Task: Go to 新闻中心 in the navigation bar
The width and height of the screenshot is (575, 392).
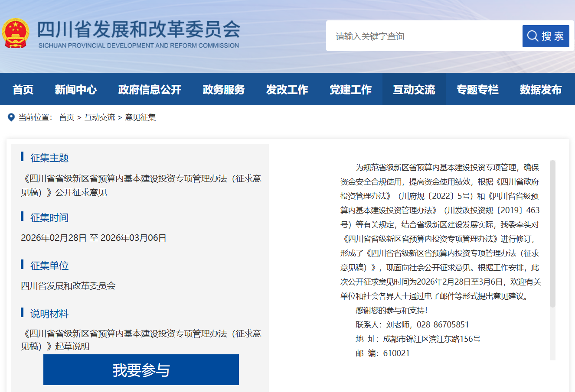Action: click(x=76, y=90)
